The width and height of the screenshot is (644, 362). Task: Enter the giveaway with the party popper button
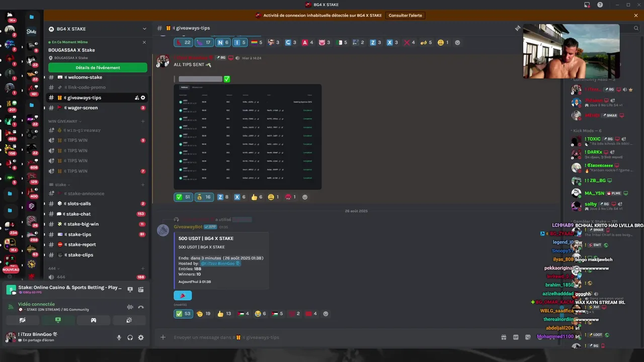click(183, 296)
